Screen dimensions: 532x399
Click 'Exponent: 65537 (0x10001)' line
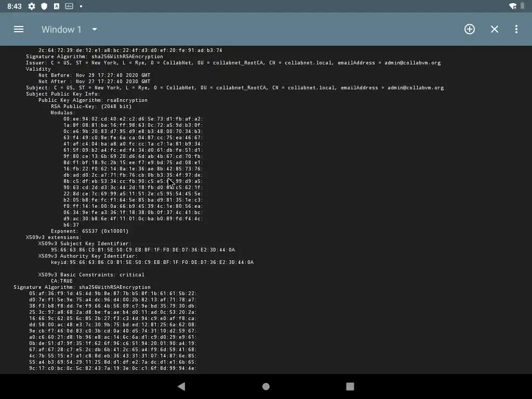(89, 231)
